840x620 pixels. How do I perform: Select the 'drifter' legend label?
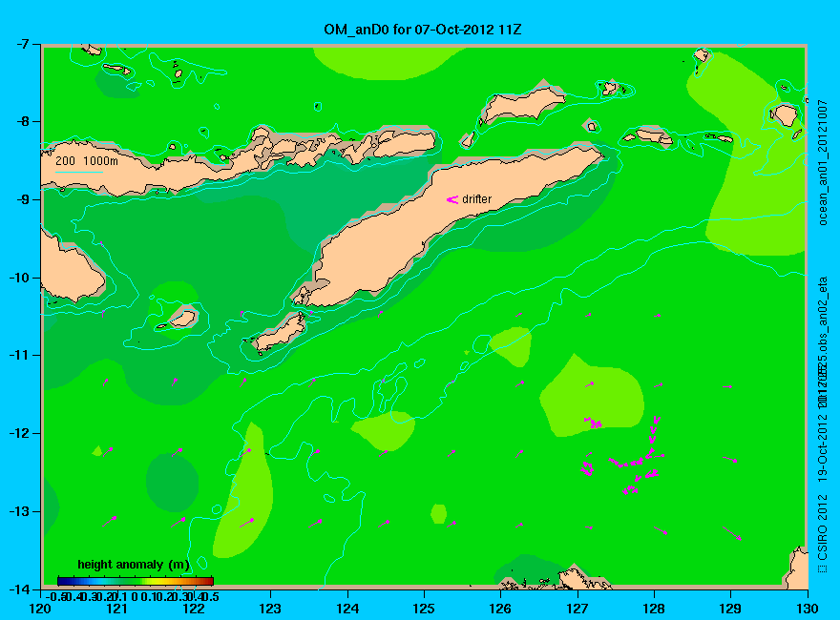click(476, 199)
